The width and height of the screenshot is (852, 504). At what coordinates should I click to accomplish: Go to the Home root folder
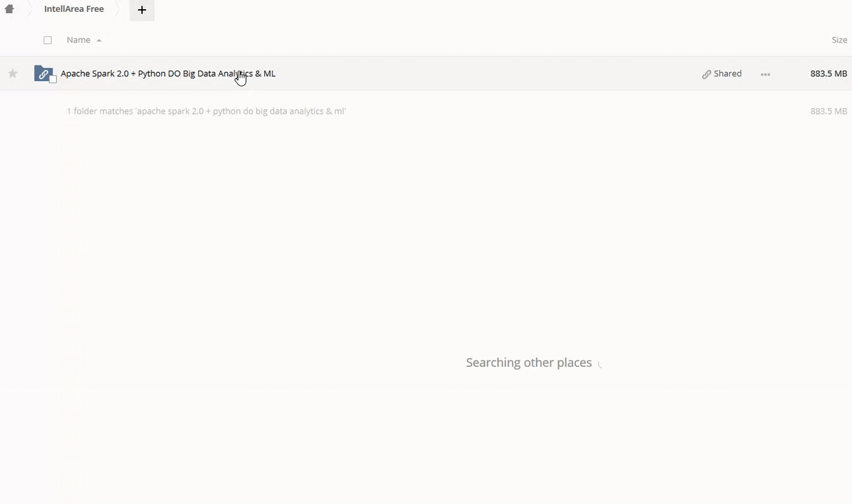coord(9,9)
